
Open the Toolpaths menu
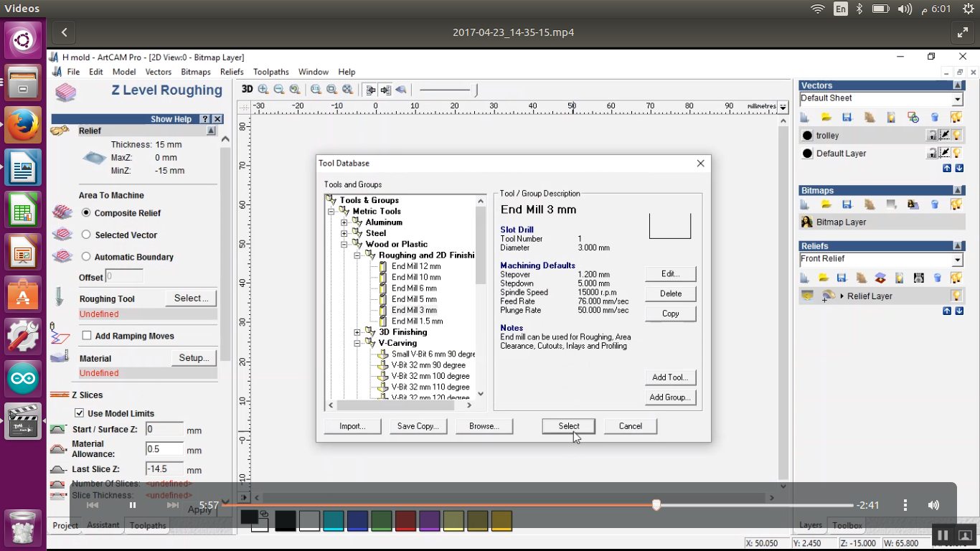(270, 72)
